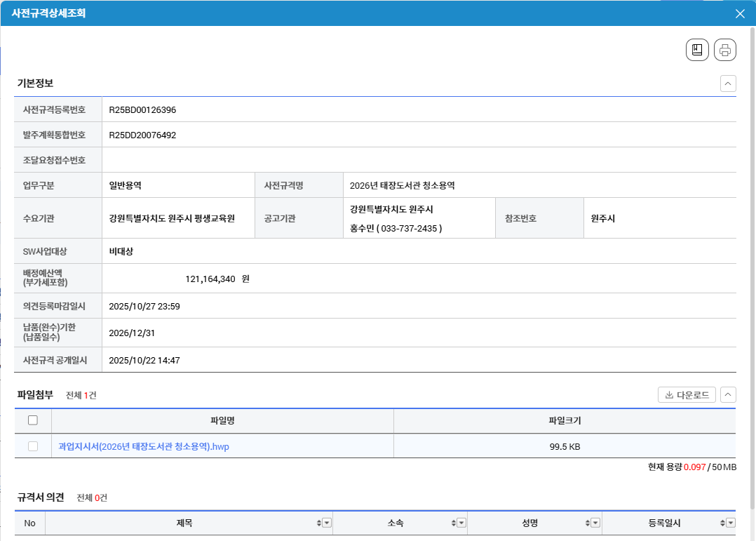Select deadline 2025/10/27 23:59
The image size is (756, 541).
pyautogui.click(x=144, y=307)
